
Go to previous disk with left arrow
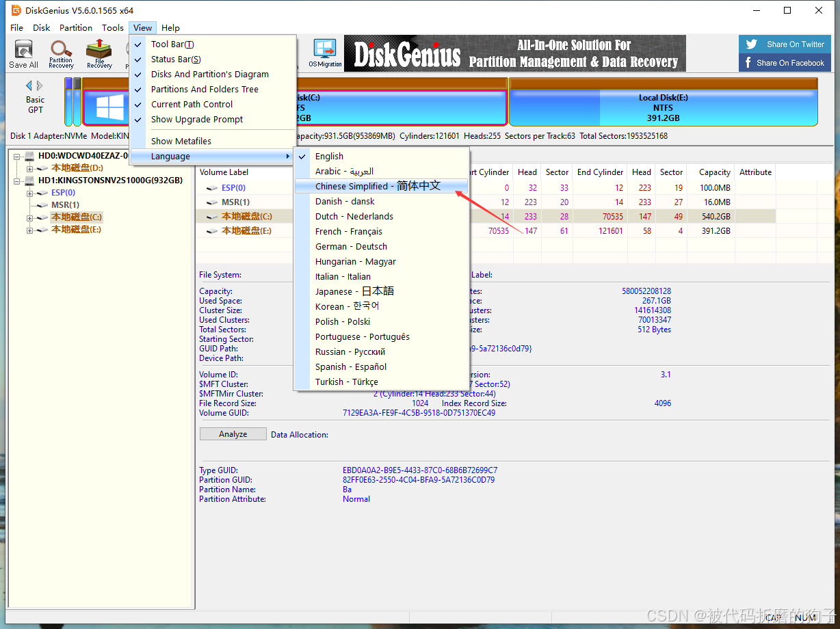coord(29,86)
